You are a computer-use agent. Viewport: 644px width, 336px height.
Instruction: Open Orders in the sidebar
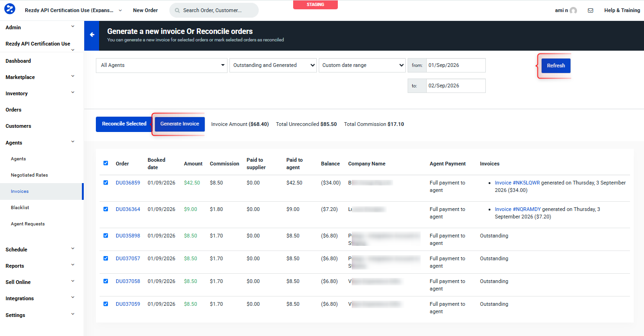click(x=13, y=110)
